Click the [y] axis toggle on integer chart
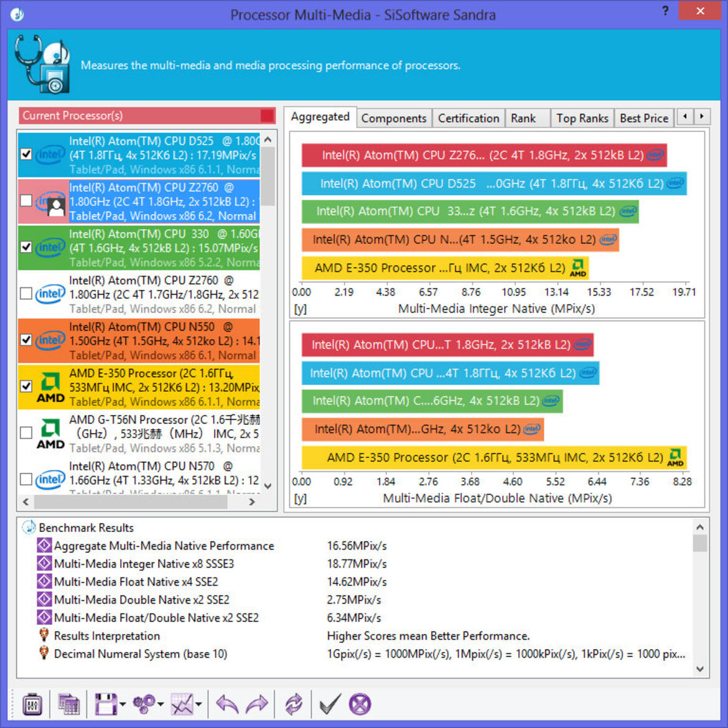The width and height of the screenshot is (728, 728). [x=301, y=309]
